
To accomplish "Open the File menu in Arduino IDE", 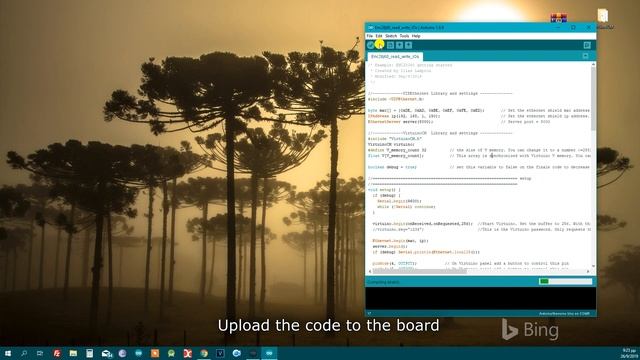I will [369, 36].
